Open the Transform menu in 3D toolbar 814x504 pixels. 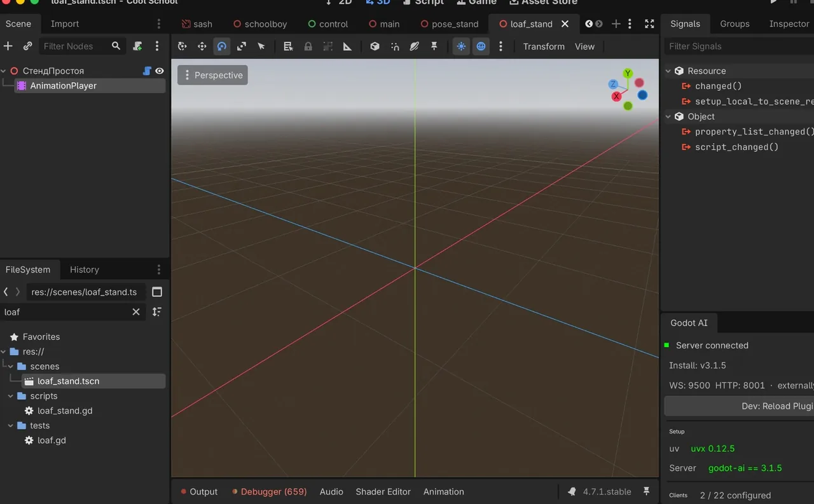(544, 46)
